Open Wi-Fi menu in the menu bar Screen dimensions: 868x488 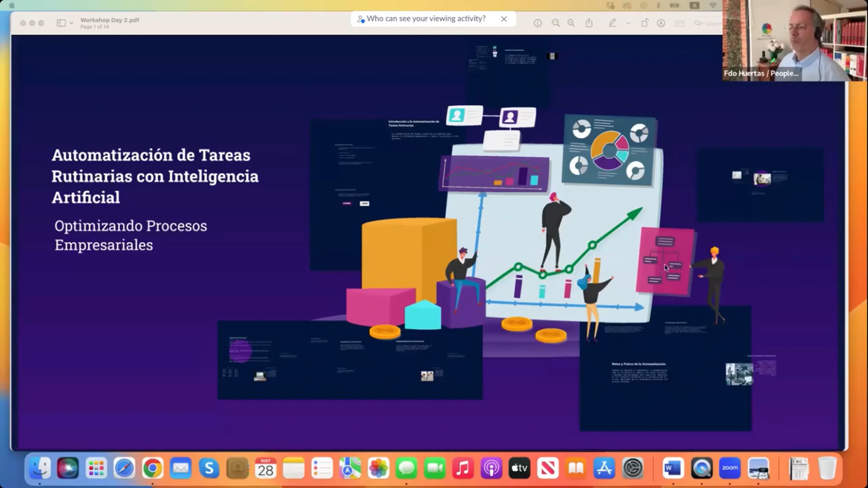coord(713,5)
